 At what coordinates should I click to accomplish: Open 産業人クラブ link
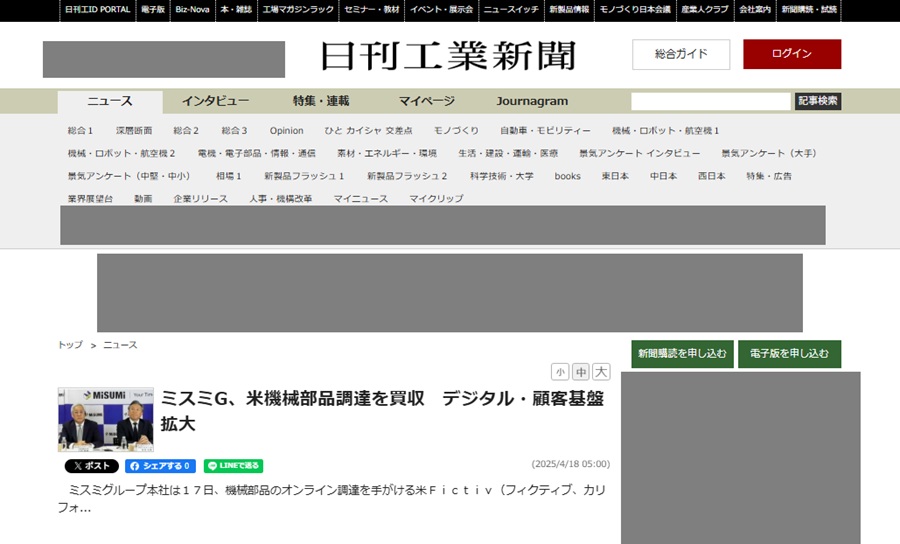[x=705, y=10]
